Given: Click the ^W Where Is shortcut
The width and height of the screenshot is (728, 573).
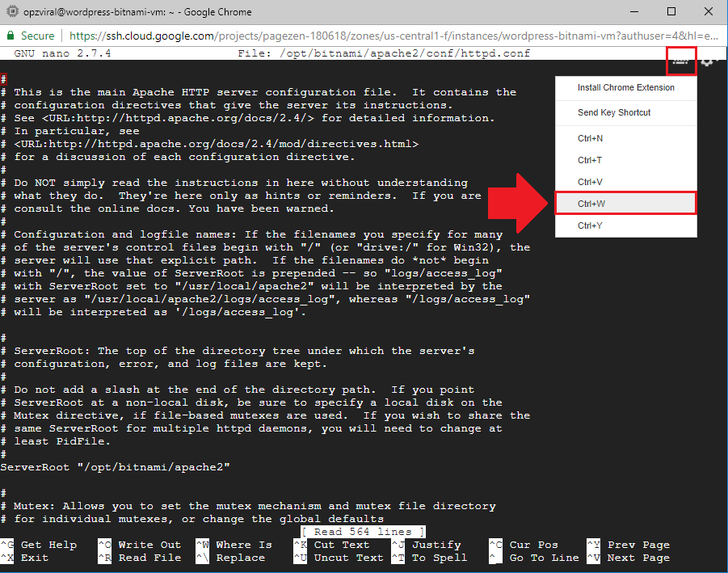Looking at the screenshot, I should pyautogui.click(x=234, y=545).
